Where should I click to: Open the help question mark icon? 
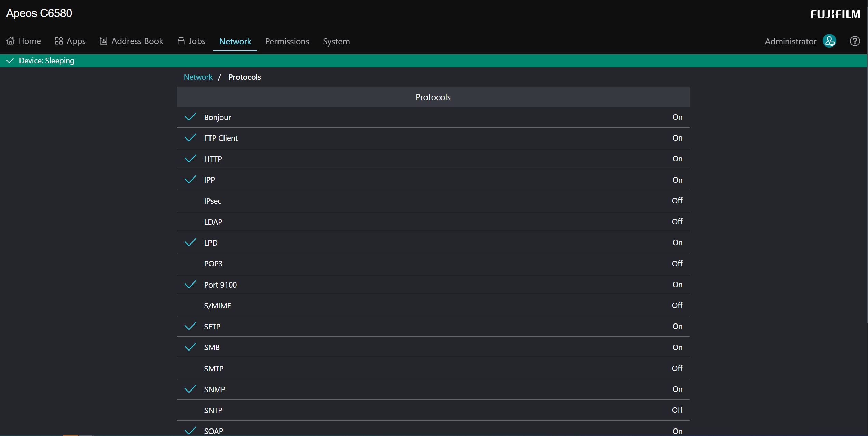[x=855, y=41]
